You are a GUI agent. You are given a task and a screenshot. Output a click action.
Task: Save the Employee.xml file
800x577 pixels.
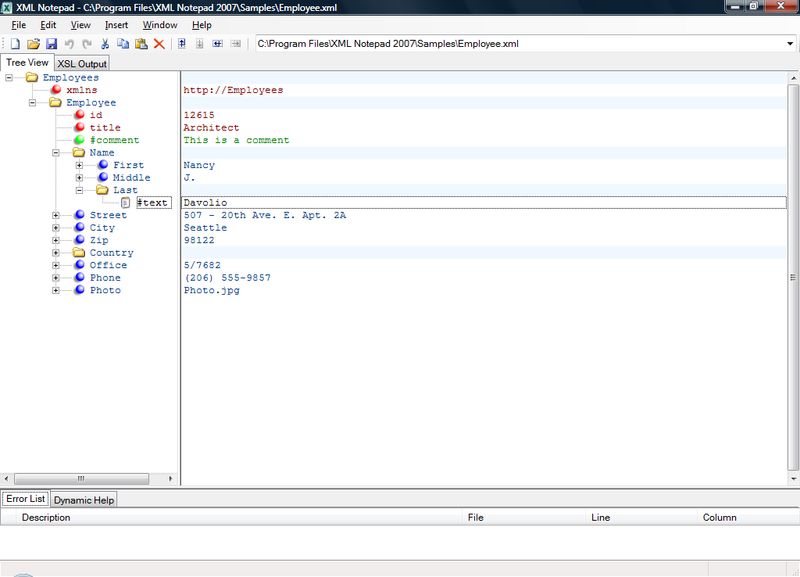(52, 43)
